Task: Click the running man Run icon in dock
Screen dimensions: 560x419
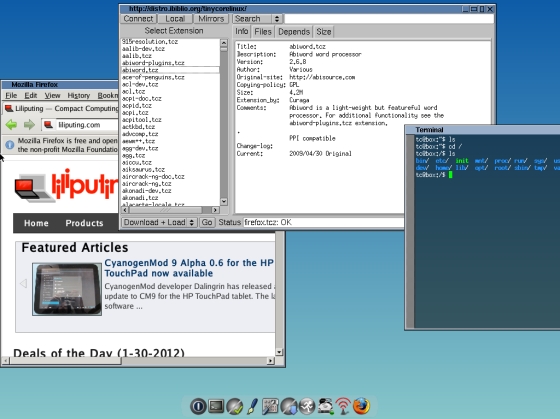Action: [x=307, y=406]
